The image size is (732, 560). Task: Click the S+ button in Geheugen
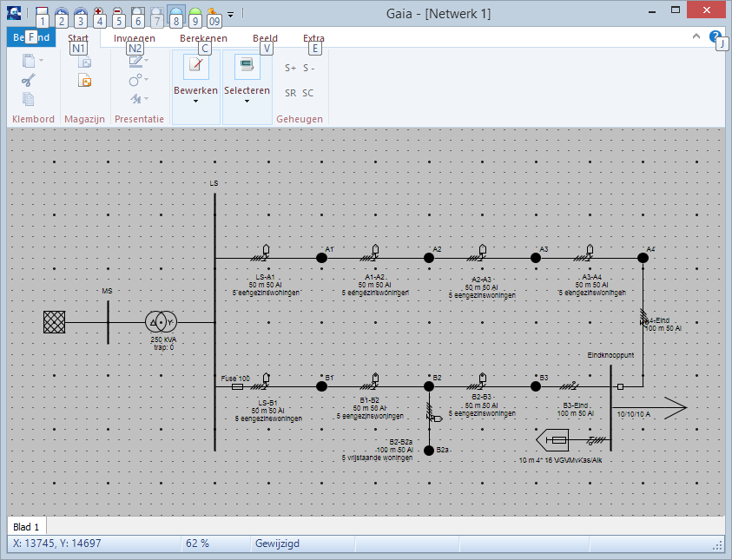pyautogui.click(x=291, y=68)
